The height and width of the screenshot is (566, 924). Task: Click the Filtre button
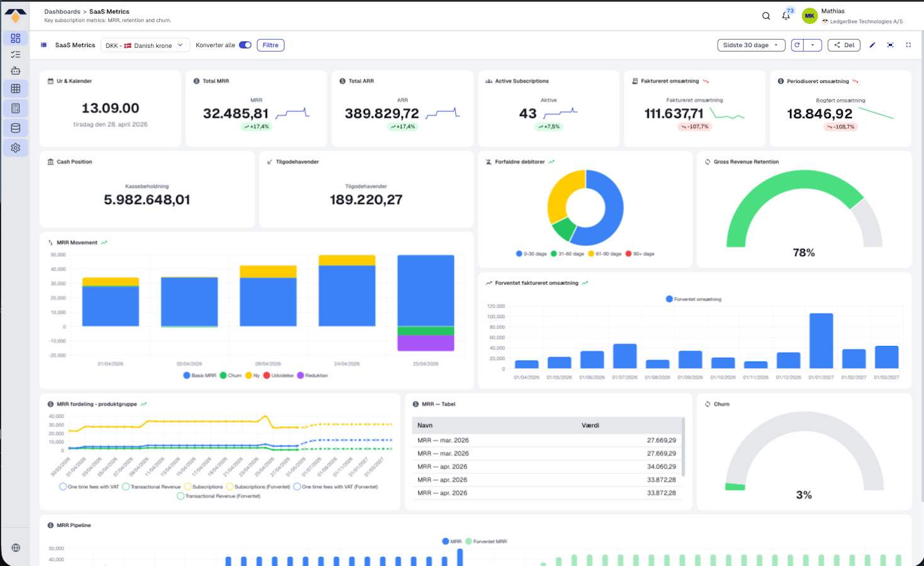click(x=270, y=45)
